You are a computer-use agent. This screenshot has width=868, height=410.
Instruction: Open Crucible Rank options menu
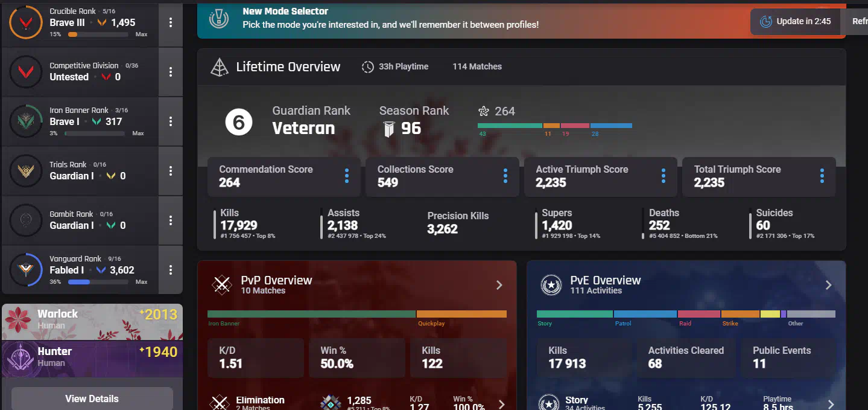tap(171, 22)
